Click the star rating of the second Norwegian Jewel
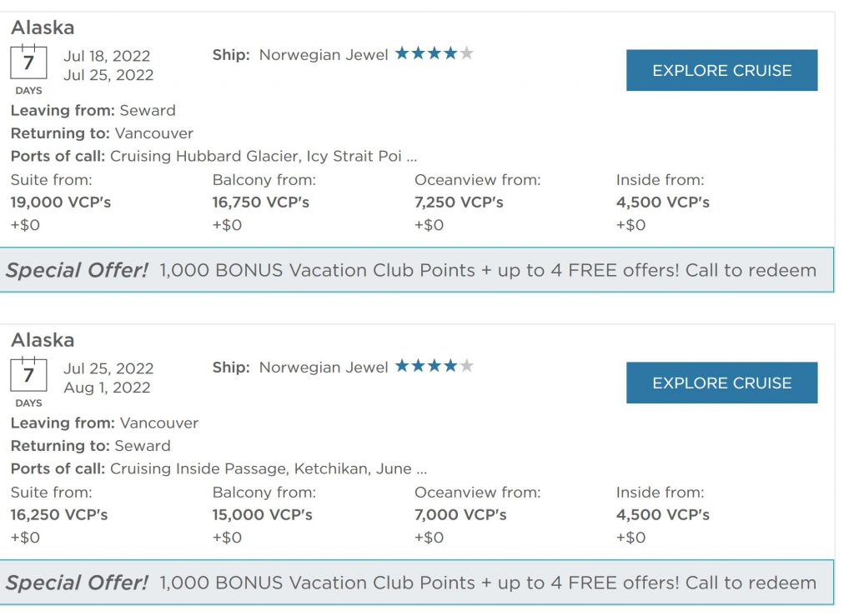 [x=434, y=366]
